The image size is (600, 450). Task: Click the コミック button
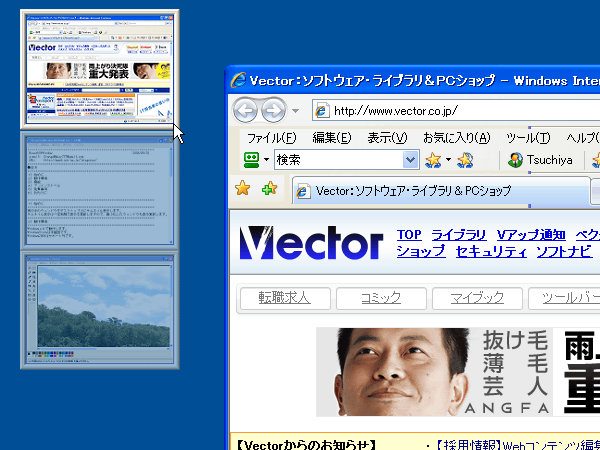tap(381, 298)
